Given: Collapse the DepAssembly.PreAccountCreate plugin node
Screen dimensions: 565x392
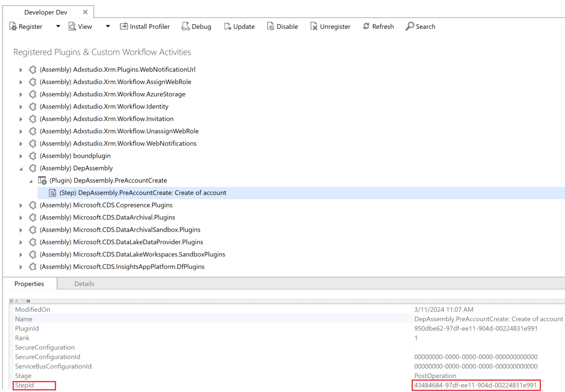Looking at the screenshot, I should pyautogui.click(x=31, y=181).
